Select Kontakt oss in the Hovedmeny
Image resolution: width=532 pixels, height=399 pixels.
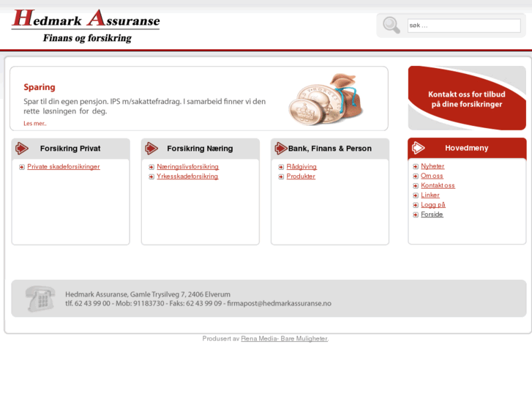click(438, 185)
